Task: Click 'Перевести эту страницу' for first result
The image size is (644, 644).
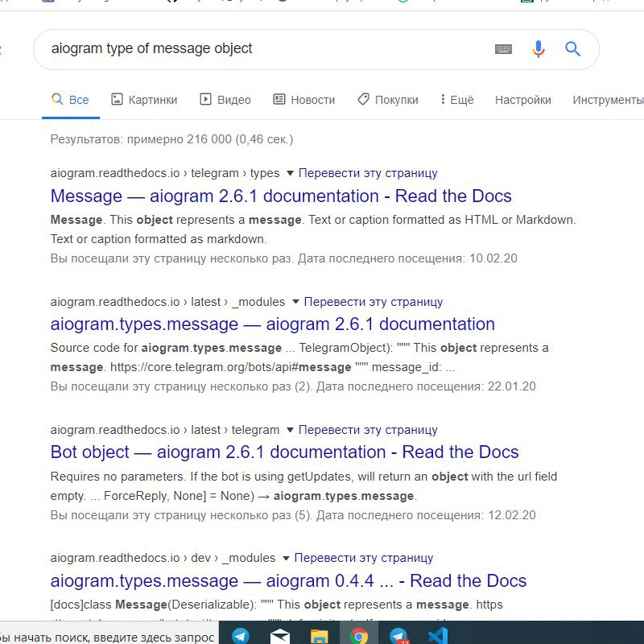Action: point(368,173)
